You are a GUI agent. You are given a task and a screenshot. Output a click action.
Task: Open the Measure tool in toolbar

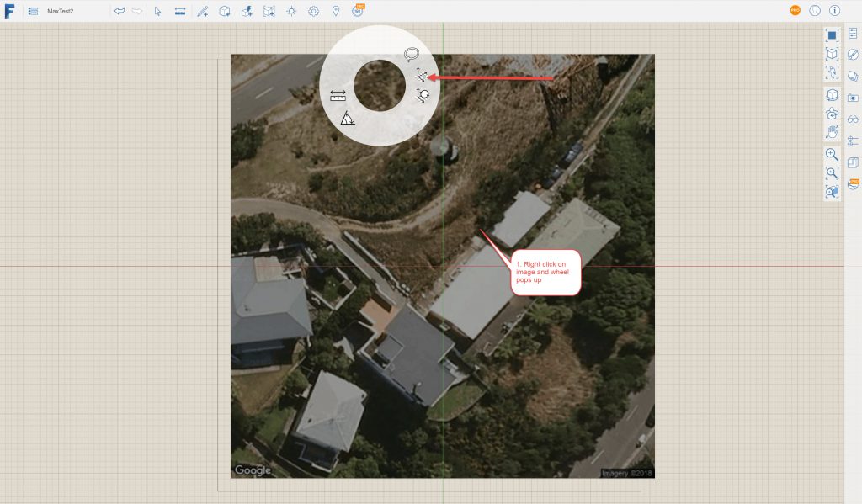click(180, 11)
